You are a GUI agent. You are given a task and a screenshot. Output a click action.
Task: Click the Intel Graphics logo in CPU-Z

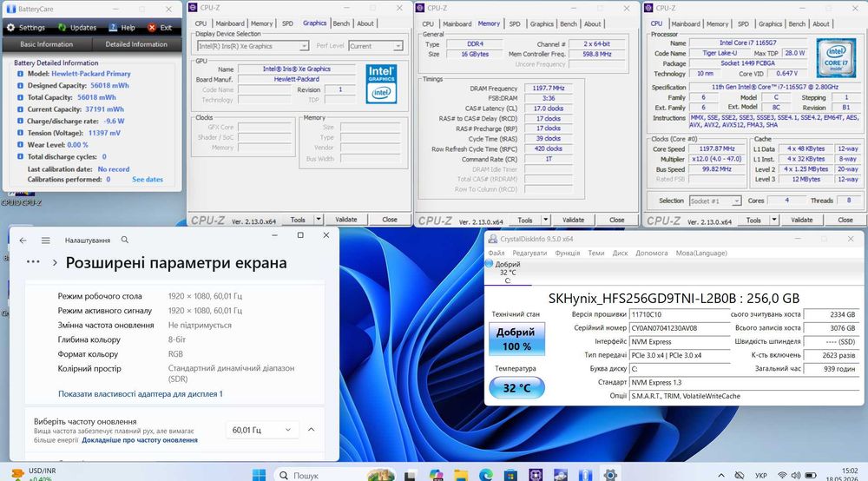381,84
